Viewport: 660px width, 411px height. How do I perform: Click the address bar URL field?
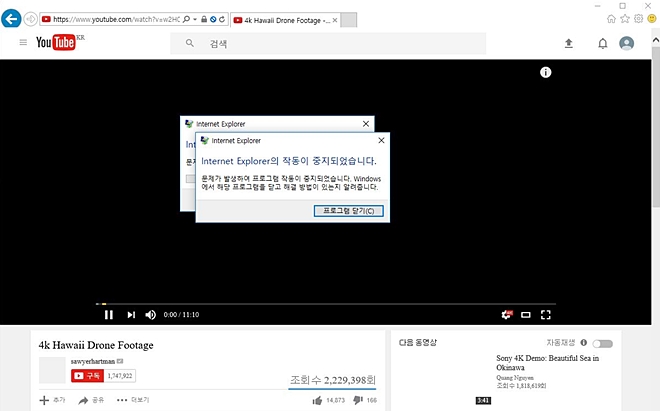click(x=116, y=19)
